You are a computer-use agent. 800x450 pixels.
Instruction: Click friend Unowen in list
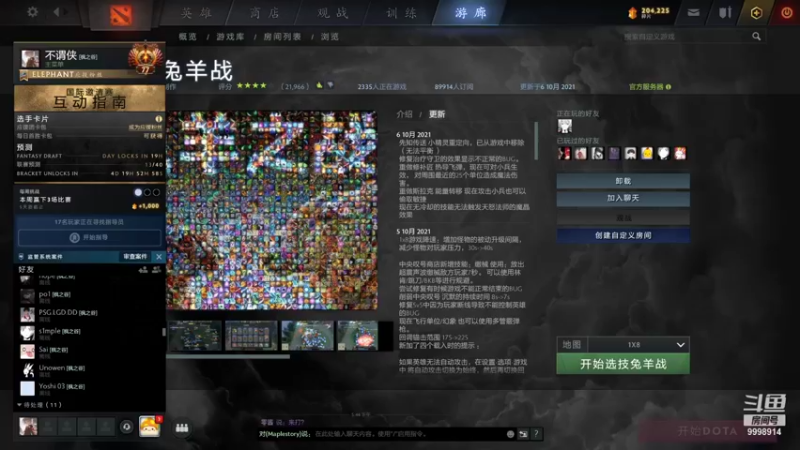pyautogui.click(x=90, y=369)
